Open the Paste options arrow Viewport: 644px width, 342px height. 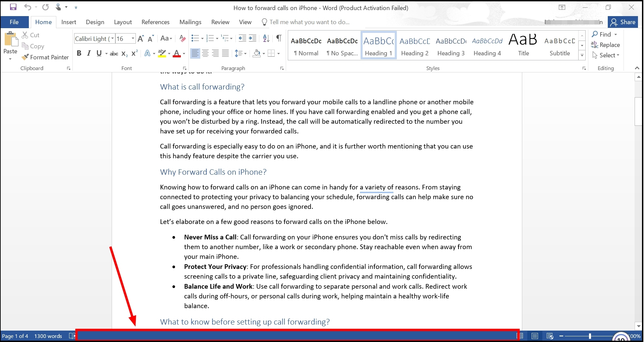coord(10,59)
